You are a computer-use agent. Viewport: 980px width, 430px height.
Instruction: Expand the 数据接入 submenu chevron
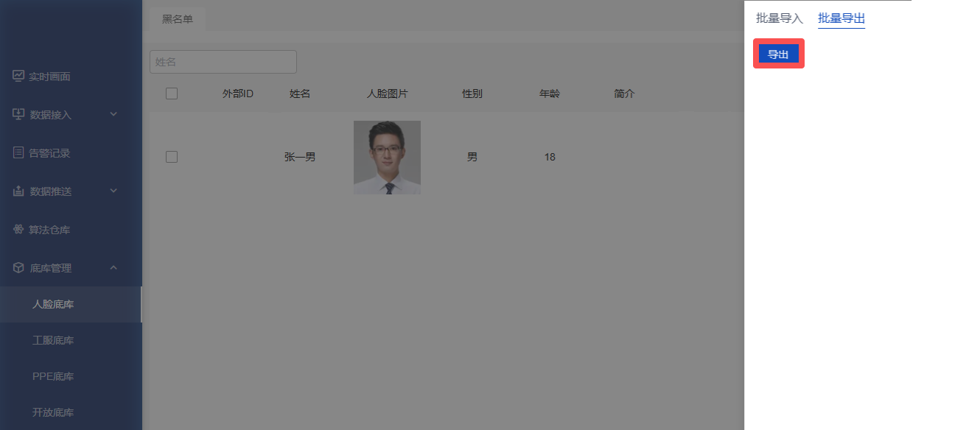tap(113, 114)
